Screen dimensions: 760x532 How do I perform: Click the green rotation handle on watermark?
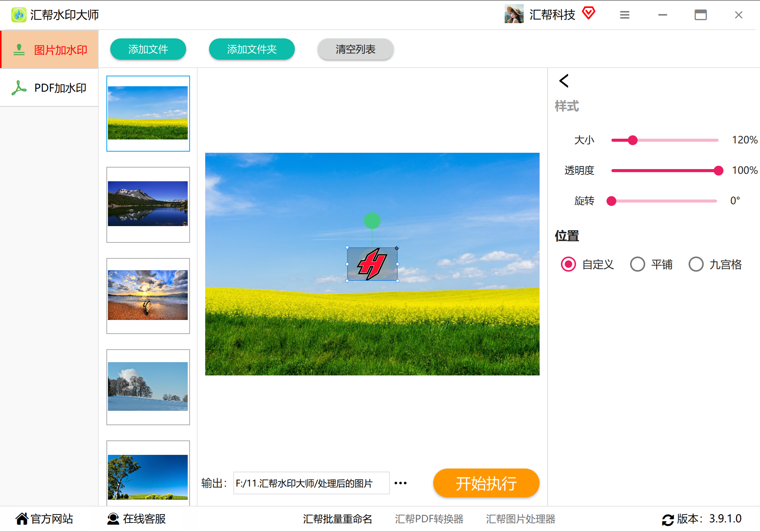pos(372,221)
